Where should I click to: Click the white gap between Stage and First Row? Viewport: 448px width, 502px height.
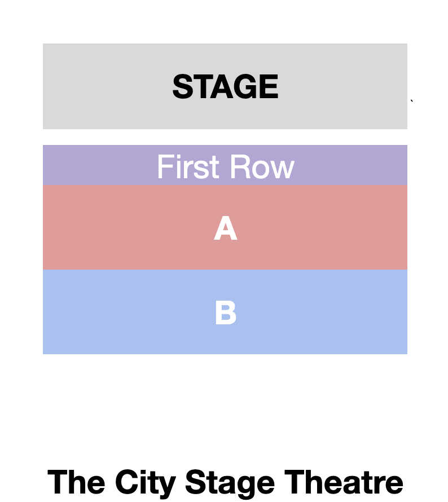pyautogui.click(x=225, y=137)
